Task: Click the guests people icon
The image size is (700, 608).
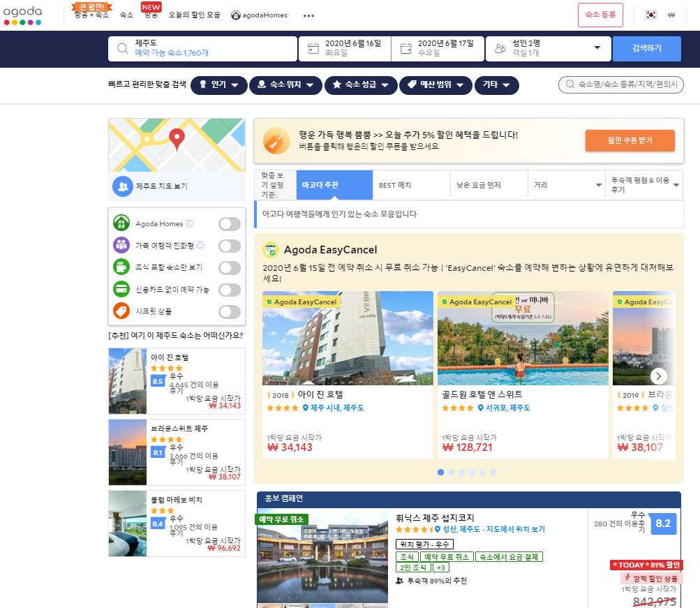Action: click(x=500, y=48)
